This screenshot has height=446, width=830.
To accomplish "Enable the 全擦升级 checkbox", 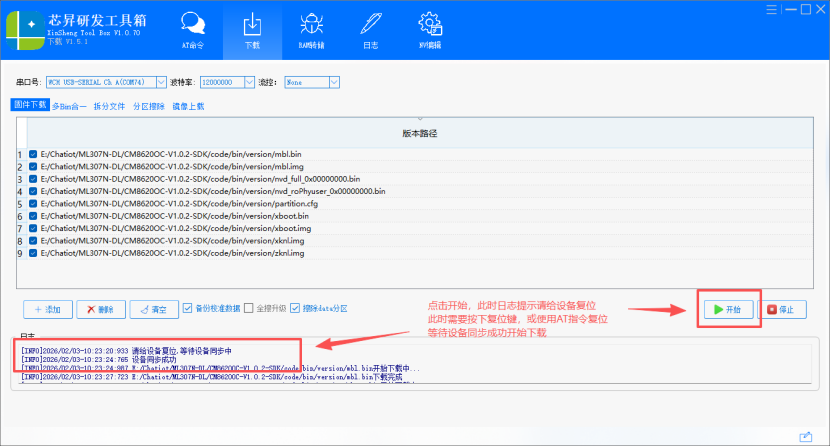I will [x=250, y=309].
